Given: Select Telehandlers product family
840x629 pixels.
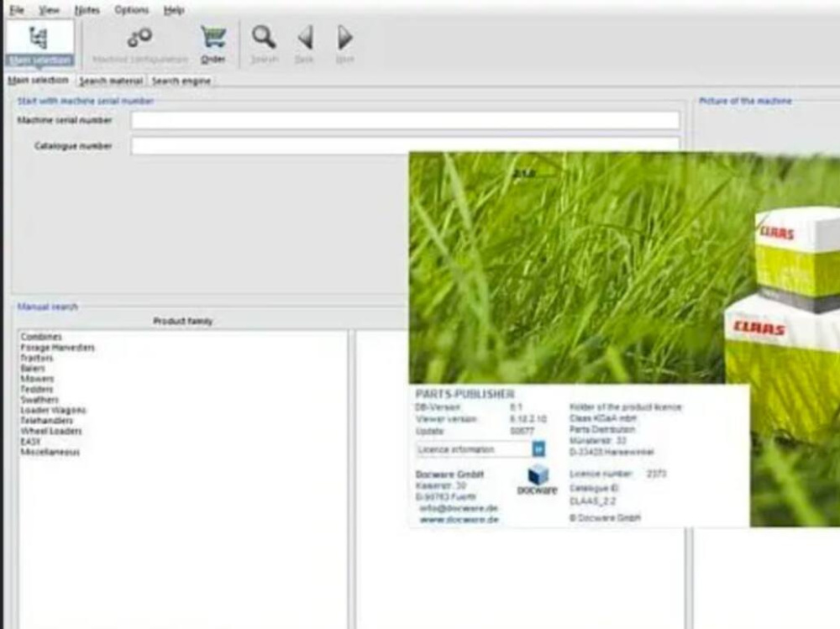Looking at the screenshot, I should (x=46, y=420).
